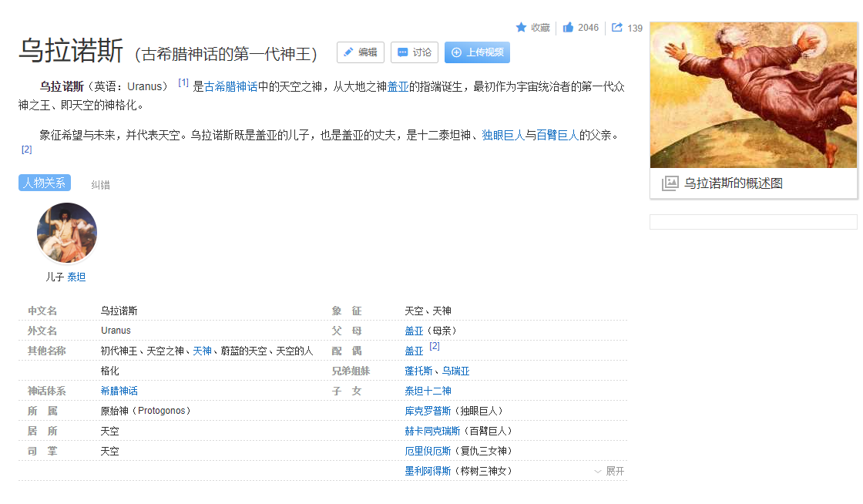This screenshot has height=504, width=863.
Task: Click the 天空、天神 value in 象征 row
Action: tap(428, 311)
